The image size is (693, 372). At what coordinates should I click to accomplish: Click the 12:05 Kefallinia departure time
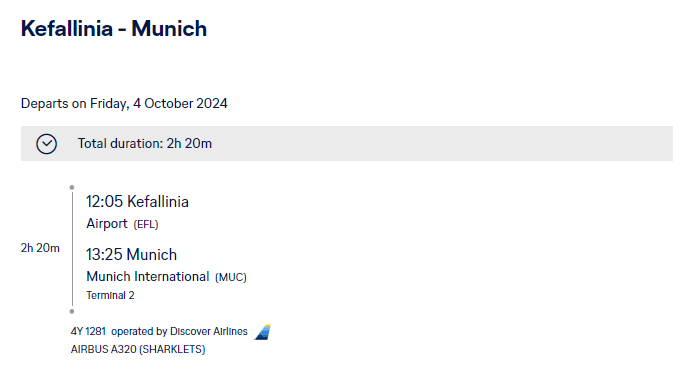pos(137,201)
